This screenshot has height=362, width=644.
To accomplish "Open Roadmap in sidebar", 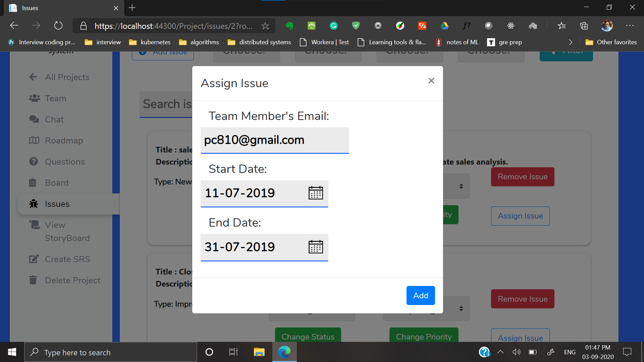I will coord(64,140).
